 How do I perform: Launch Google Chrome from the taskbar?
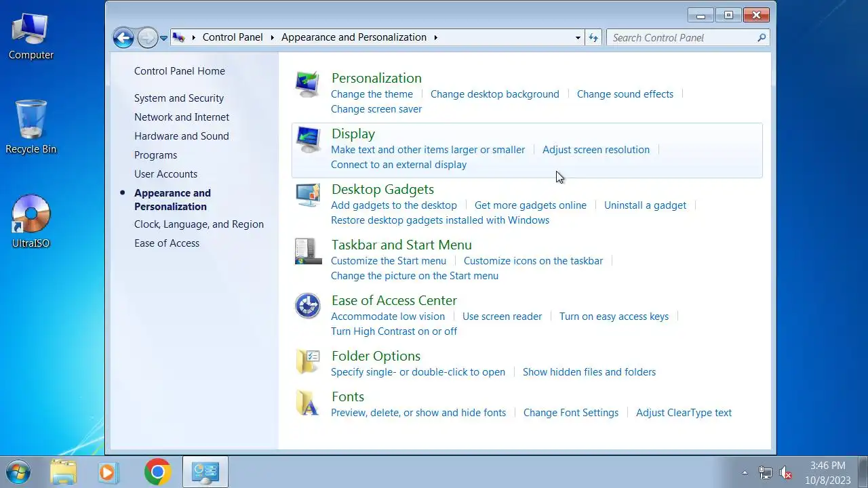157,472
